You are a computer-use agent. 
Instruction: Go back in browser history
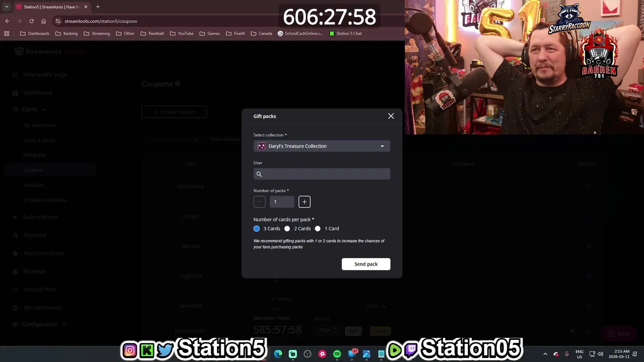pos(7,21)
